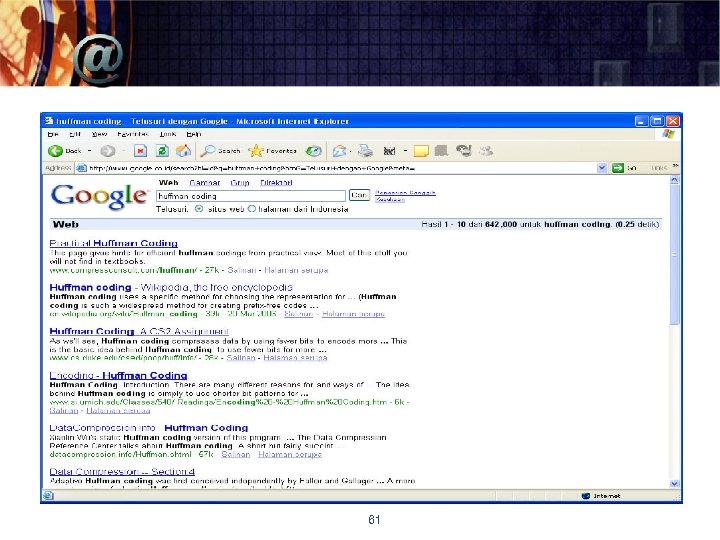Open 'Halaman serupa' for Duke result

(x=295, y=358)
